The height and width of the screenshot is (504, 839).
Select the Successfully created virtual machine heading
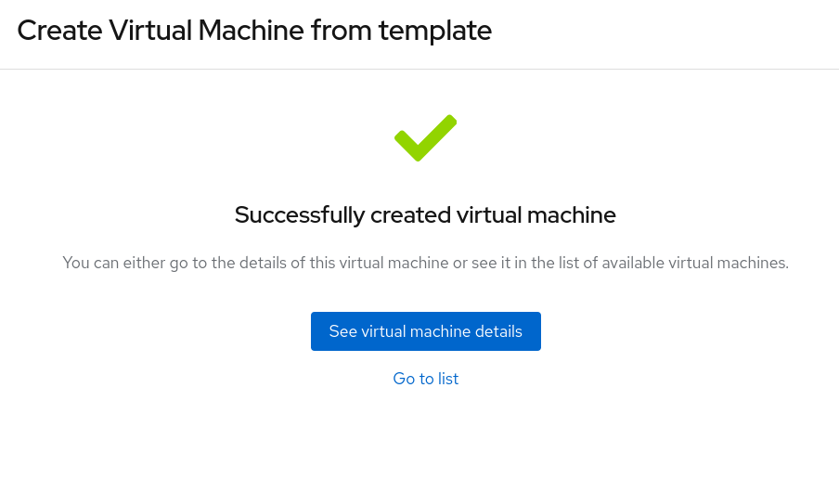[x=425, y=215]
